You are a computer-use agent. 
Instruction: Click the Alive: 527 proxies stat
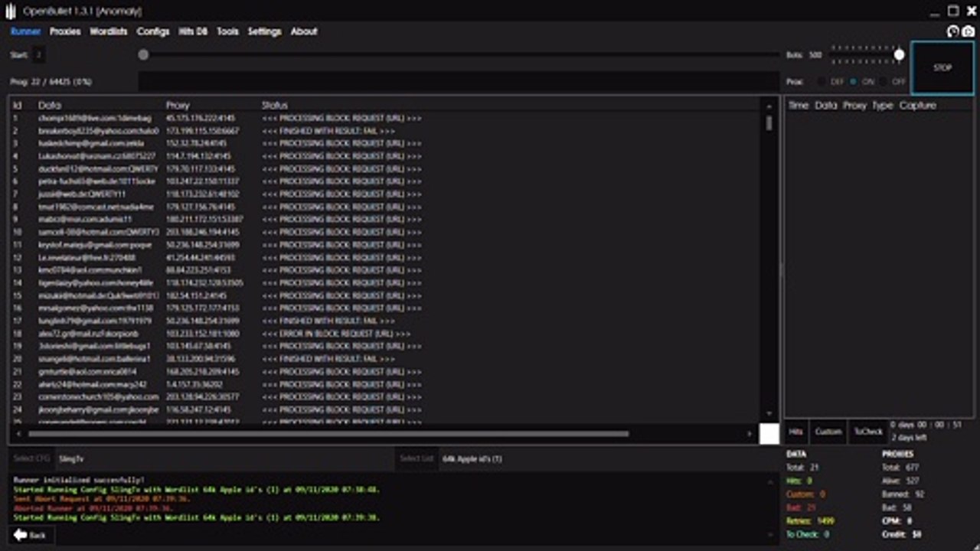[900, 481]
